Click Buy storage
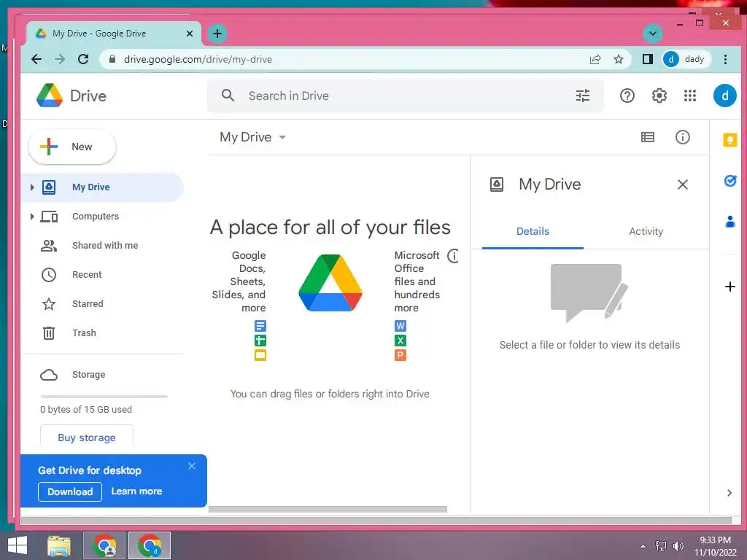This screenshot has width=747, height=560. (x=87, y=437)
